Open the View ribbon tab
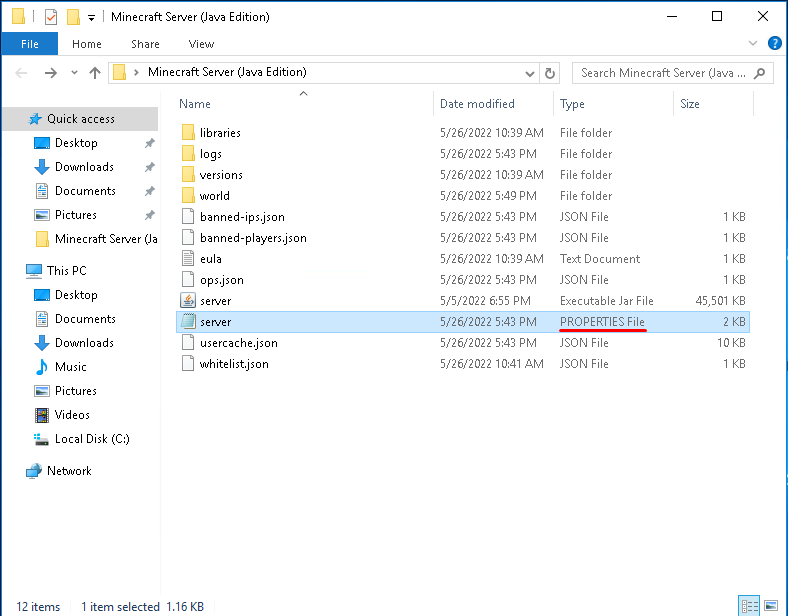 (x=201, y=44)
